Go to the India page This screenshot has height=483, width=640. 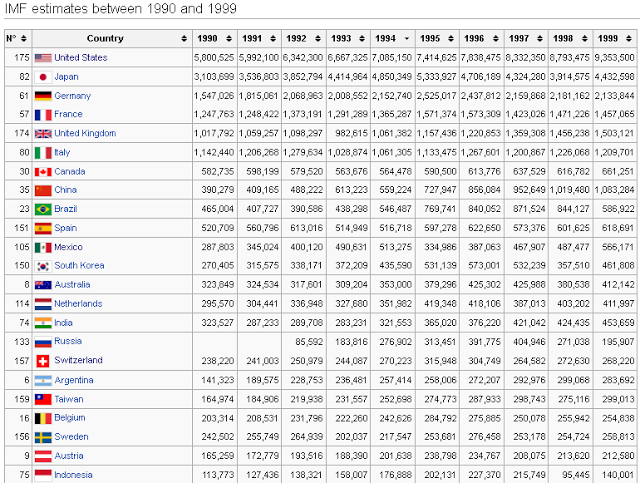point(63,323)
